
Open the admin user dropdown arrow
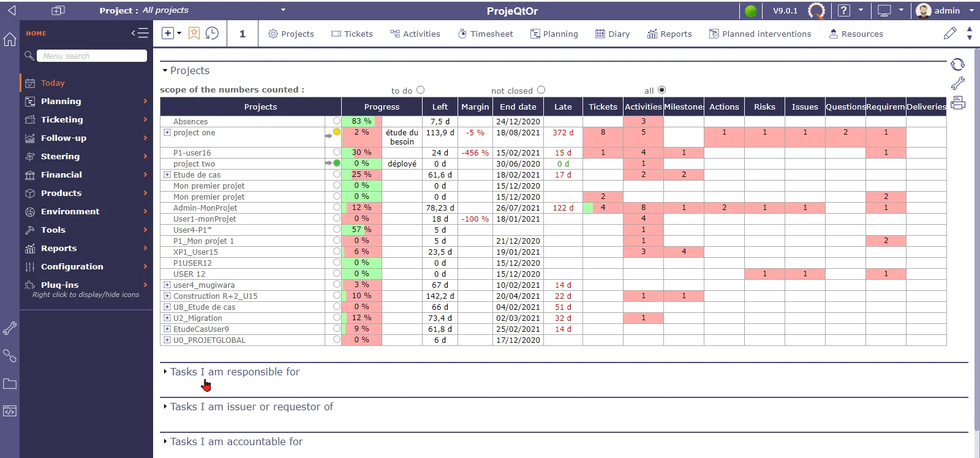(x=971, y=10)
